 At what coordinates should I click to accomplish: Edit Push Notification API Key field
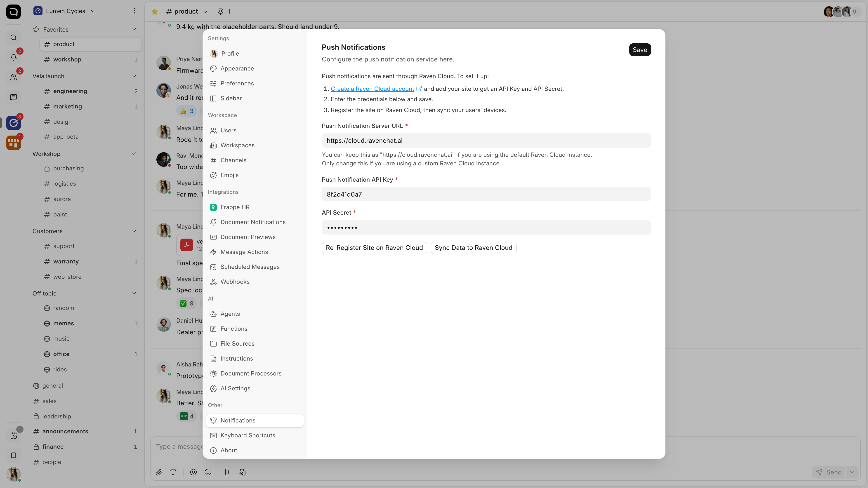(x=486, y=194)
